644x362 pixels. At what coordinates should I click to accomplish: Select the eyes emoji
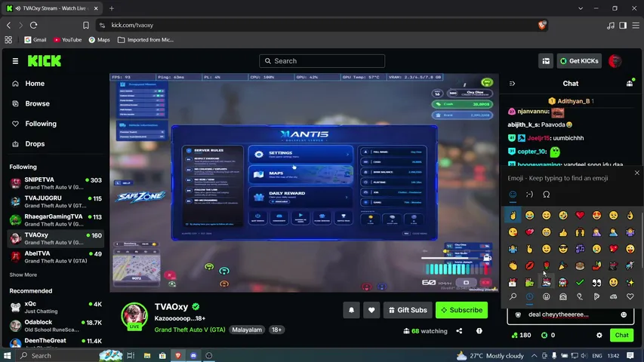(x=596, y=282)
